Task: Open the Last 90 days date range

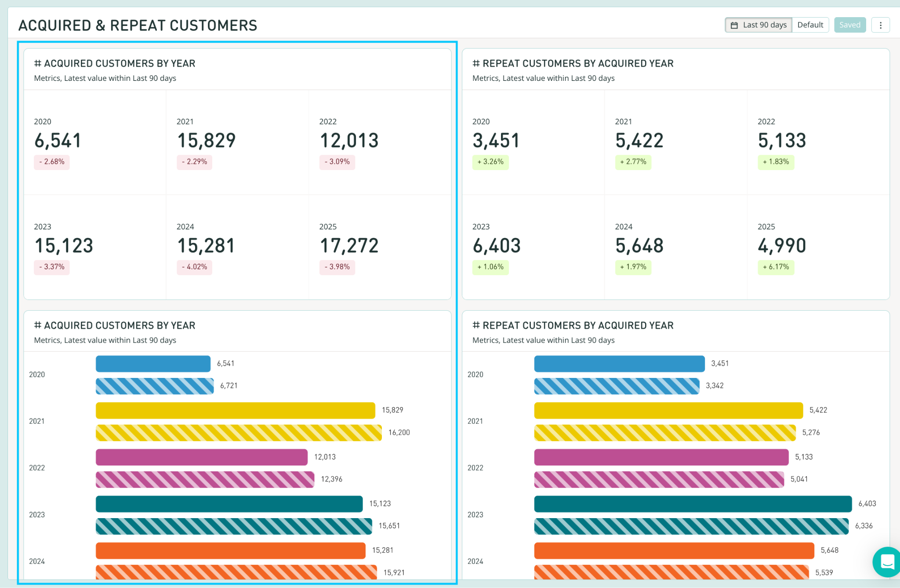Action: coord(758,25)
